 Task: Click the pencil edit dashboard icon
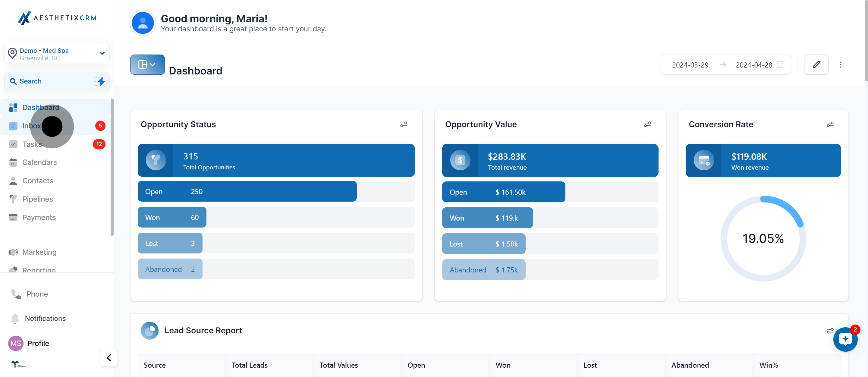(x=816, y=64)
